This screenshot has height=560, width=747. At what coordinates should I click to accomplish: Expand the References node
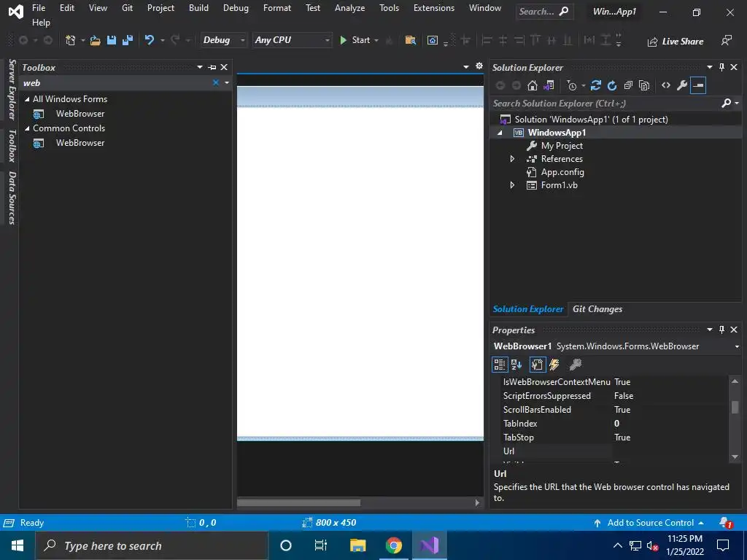513,159
